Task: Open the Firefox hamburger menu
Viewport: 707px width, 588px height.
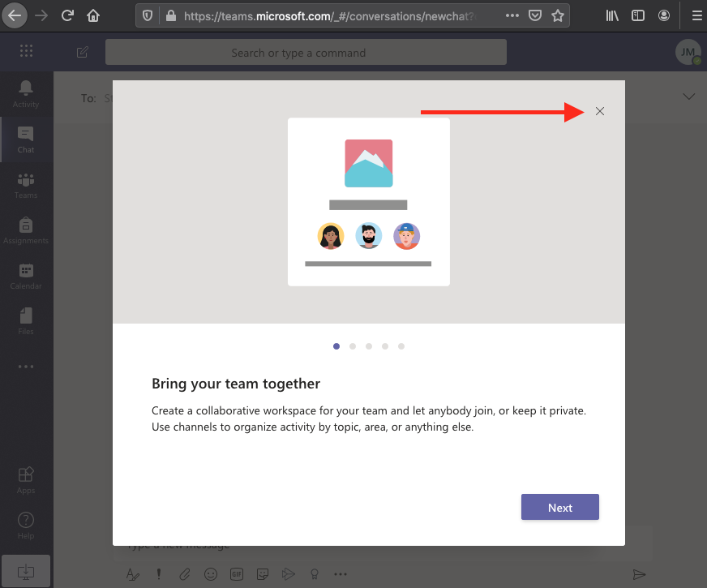Action: (x=695, y=15)
